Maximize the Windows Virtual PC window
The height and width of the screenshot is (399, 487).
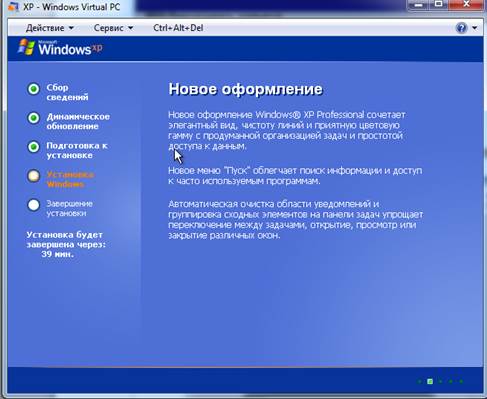click(x=439, y=4)
